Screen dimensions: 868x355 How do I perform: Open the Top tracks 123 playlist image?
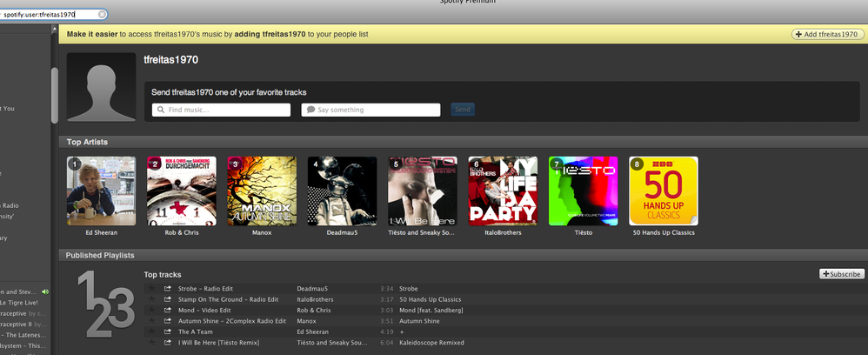pyautogui.click(x=105, y=305)
